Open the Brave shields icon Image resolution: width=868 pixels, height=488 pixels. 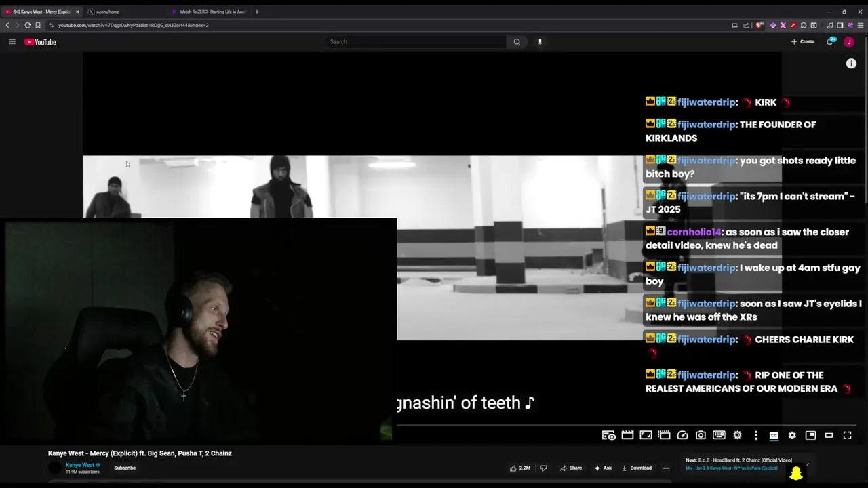(x=759, y=25)
